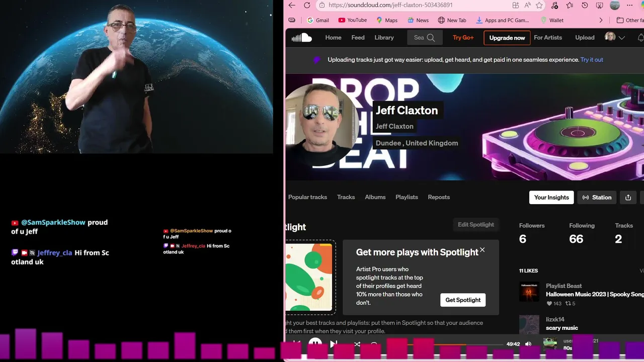This screenshot has height=362, width=644.
Task: Click the profile share icon
Action: 628,198
